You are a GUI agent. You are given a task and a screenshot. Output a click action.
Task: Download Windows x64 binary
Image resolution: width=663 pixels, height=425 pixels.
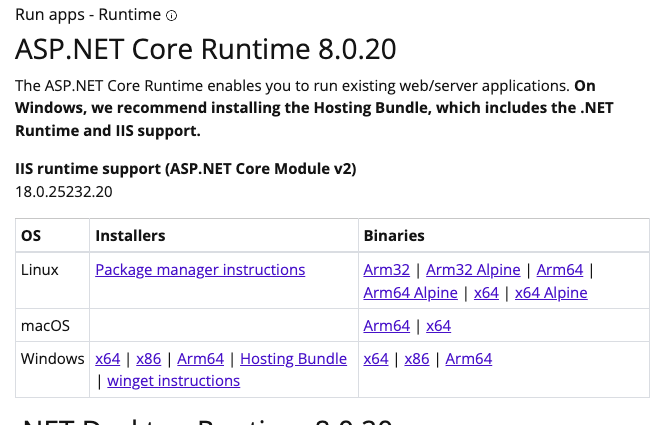376,359
